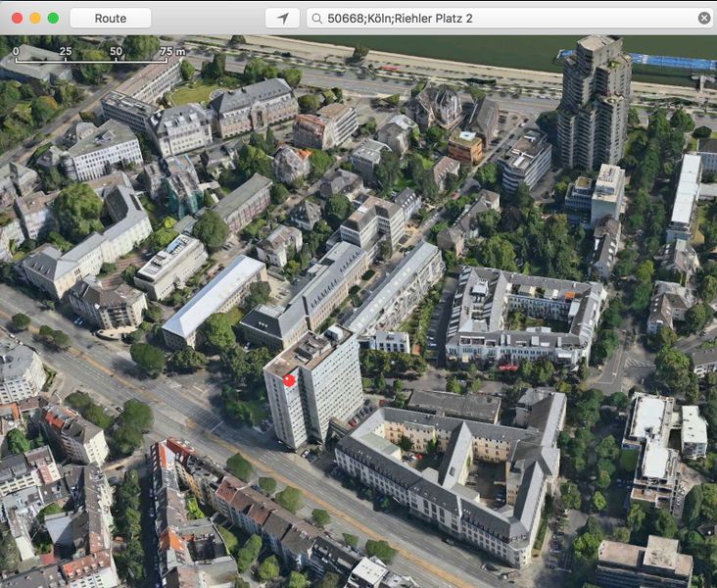
Task: Click the 75 m label on the scale
Action: 171,50
